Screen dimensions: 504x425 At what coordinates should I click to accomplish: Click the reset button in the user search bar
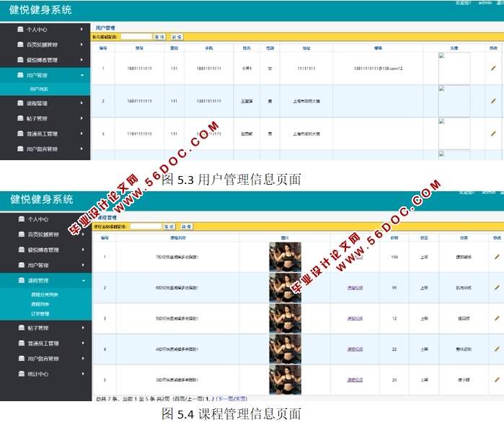177,37
